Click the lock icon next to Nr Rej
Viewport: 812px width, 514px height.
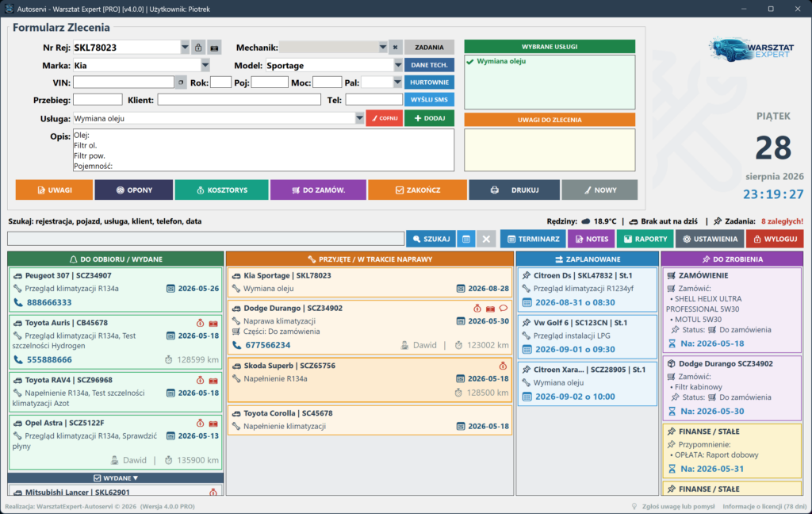coord(198,48)
